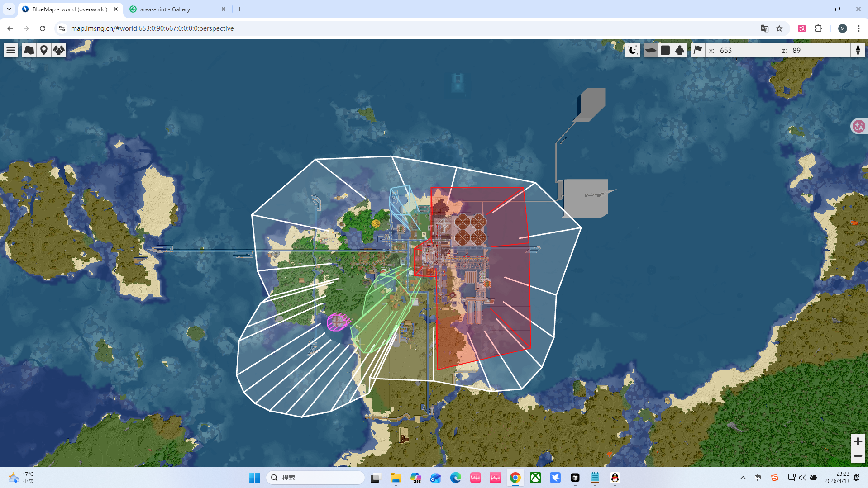
Task: Toggle day/night mode with moon icon
Action: click(632, 50)
